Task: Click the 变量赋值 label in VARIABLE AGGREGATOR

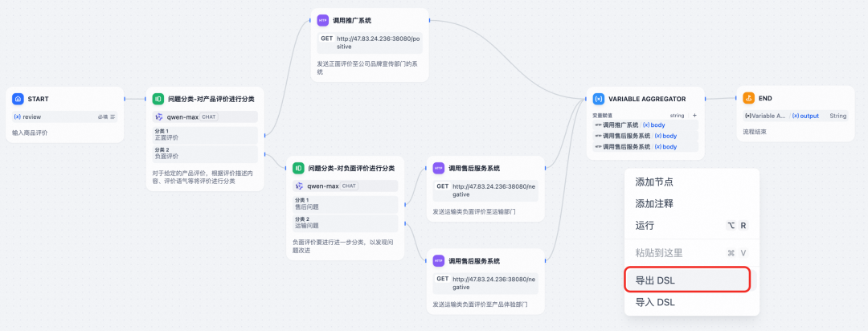Action: click(x=602, y=116)
